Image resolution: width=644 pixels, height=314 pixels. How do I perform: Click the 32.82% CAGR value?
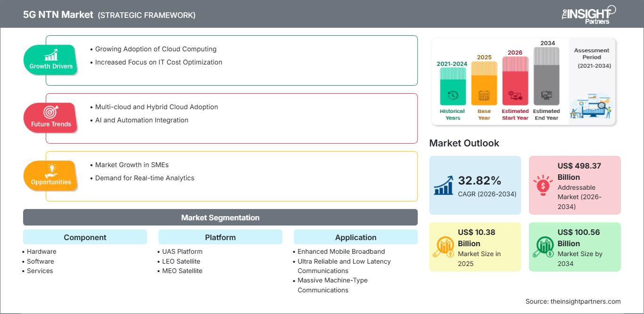click(x=479, y=181)
